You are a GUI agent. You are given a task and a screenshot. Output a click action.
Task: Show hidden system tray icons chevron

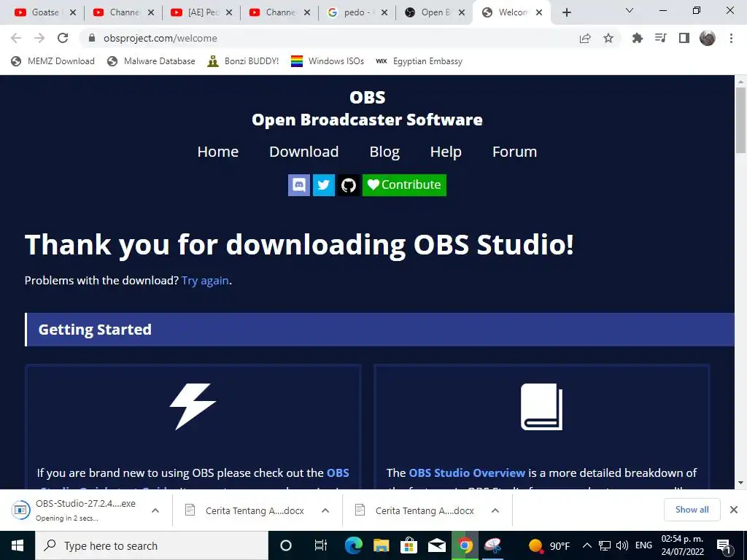coord(587,545)
